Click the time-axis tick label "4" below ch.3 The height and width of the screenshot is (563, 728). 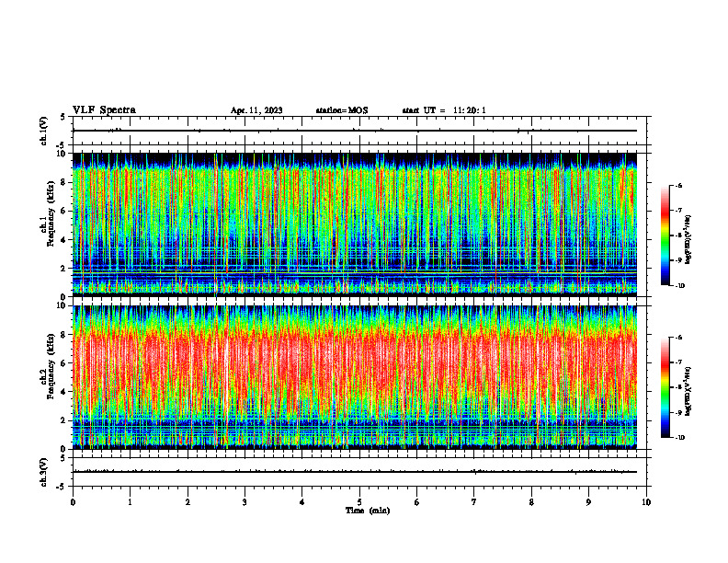[x=302, y=502]
